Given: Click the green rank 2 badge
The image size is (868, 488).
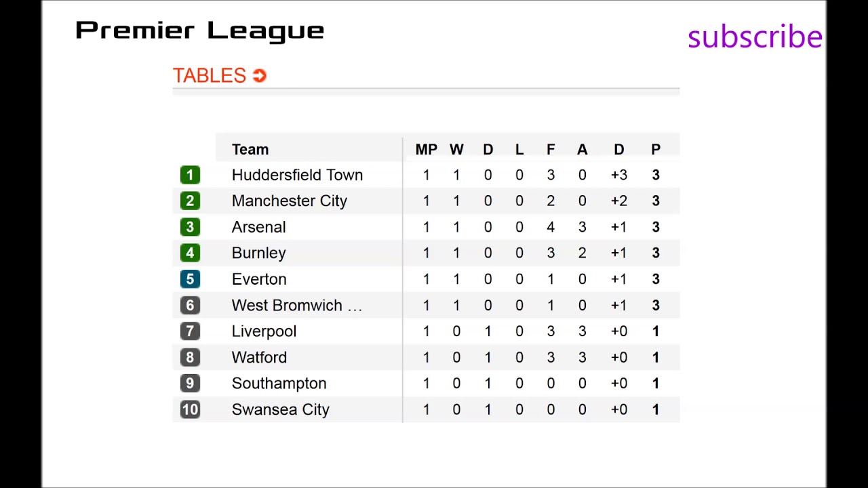Looking at the screenshot, I should pos(190,201).
